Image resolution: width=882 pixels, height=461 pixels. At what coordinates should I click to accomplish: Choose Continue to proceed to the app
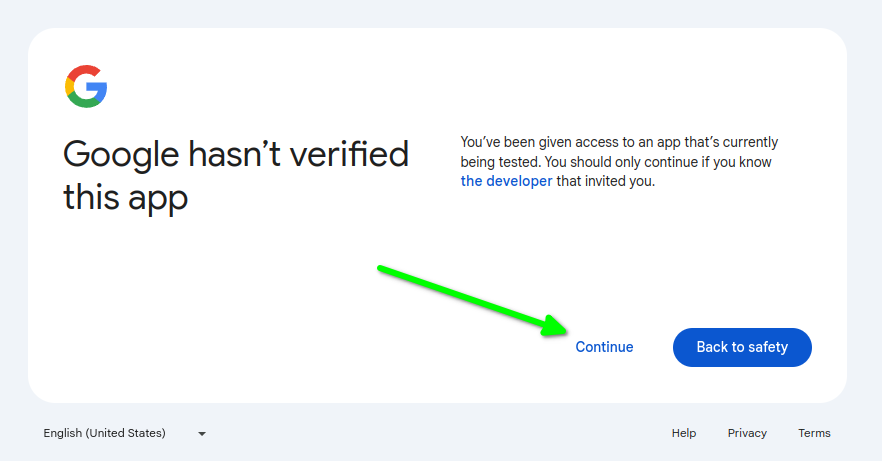pos(604,347)
